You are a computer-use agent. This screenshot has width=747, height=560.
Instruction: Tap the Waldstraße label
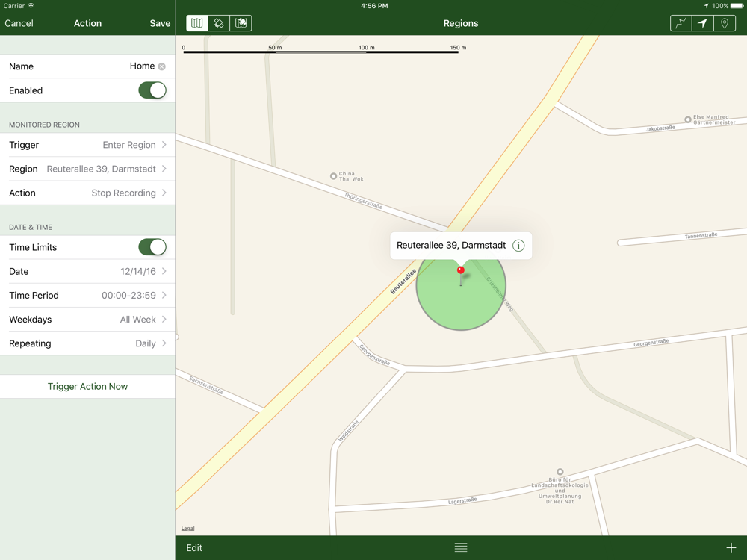point(348,431)
